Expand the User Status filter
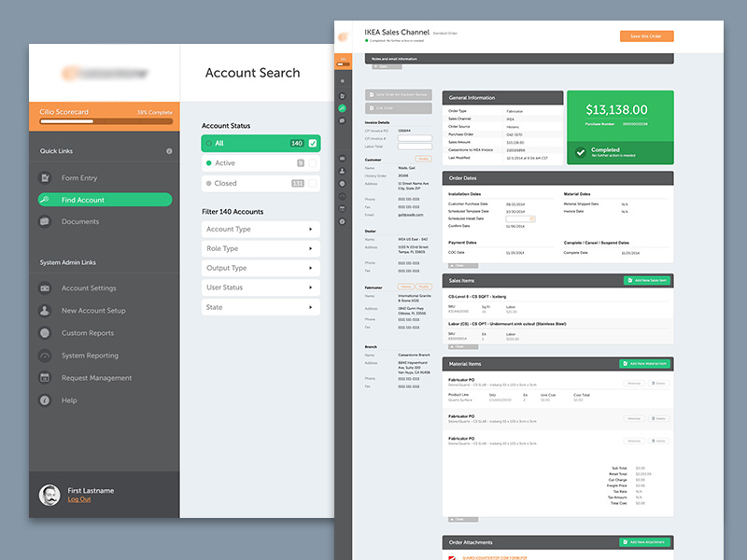This screenshot has height=560, width=747. tap(261, 287)
